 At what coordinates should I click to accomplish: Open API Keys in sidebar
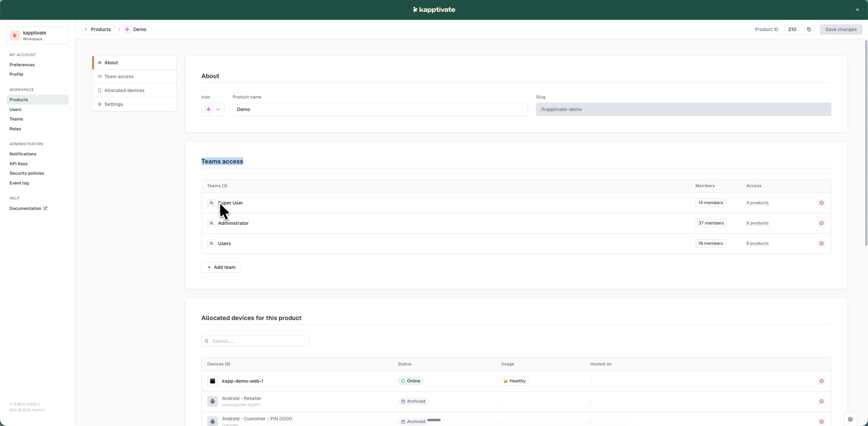click(19, 164)
